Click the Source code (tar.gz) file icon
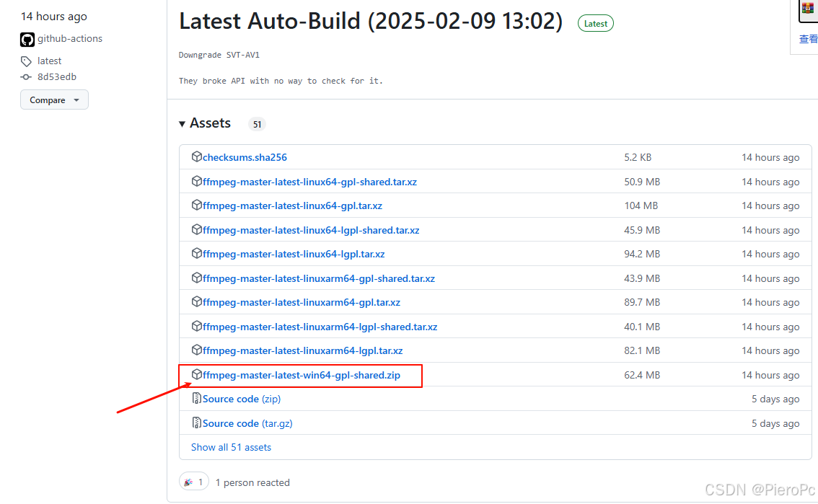The width and height of the screenshot is (818, 504). click(x=196, y=423)
